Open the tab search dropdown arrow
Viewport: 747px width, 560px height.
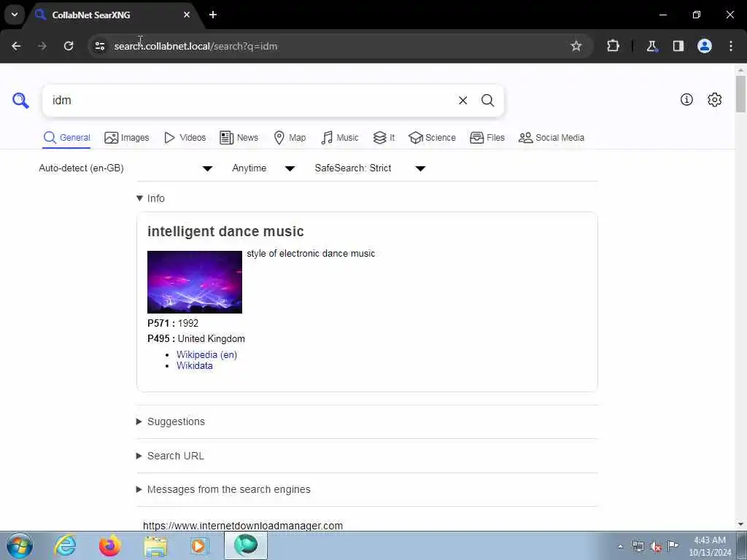(15, 15)
